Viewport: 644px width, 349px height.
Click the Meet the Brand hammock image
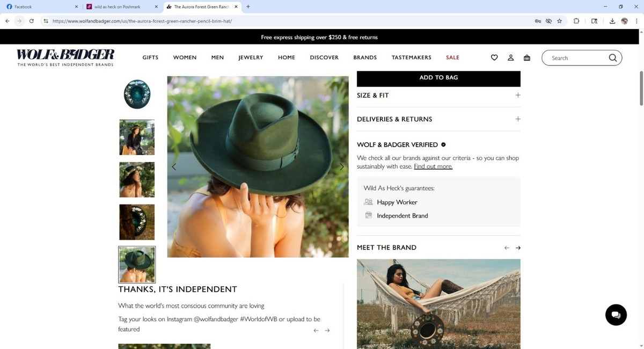tap(438, 304)
